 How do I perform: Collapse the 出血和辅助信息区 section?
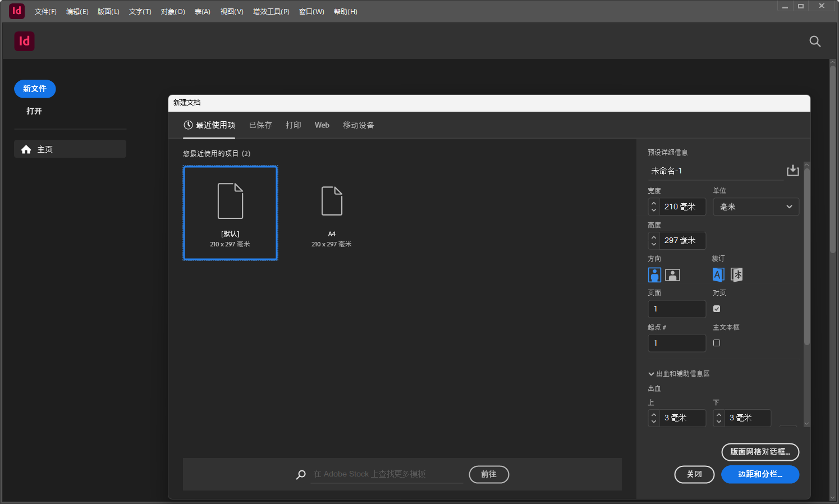point(651,374)
